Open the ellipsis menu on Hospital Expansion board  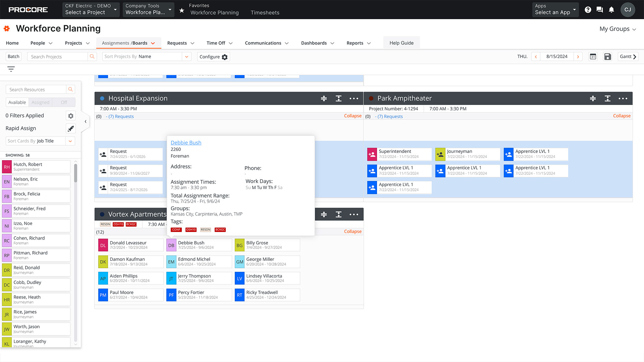[x=354, y=98]
